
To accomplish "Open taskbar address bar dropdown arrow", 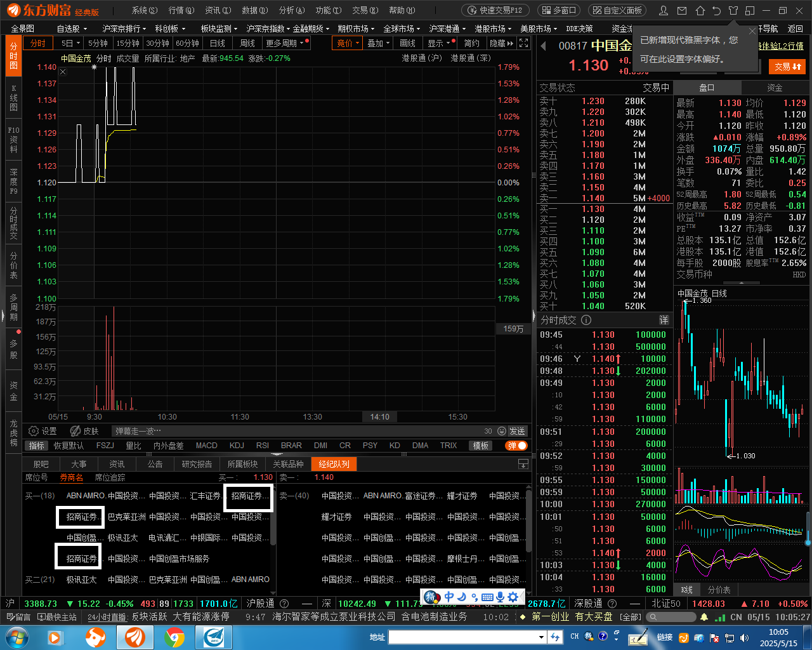I will [541, 637].
